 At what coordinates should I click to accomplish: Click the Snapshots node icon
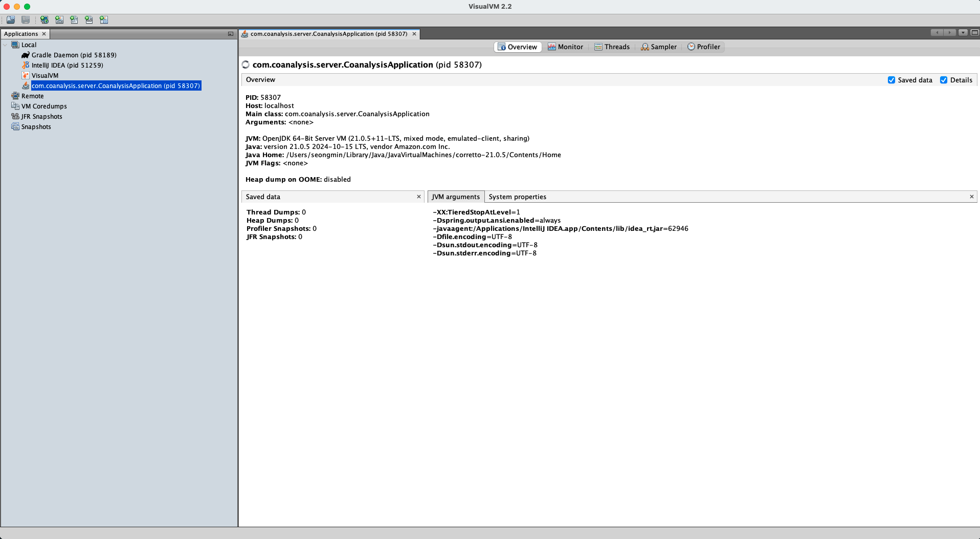[x=15, y=127]
